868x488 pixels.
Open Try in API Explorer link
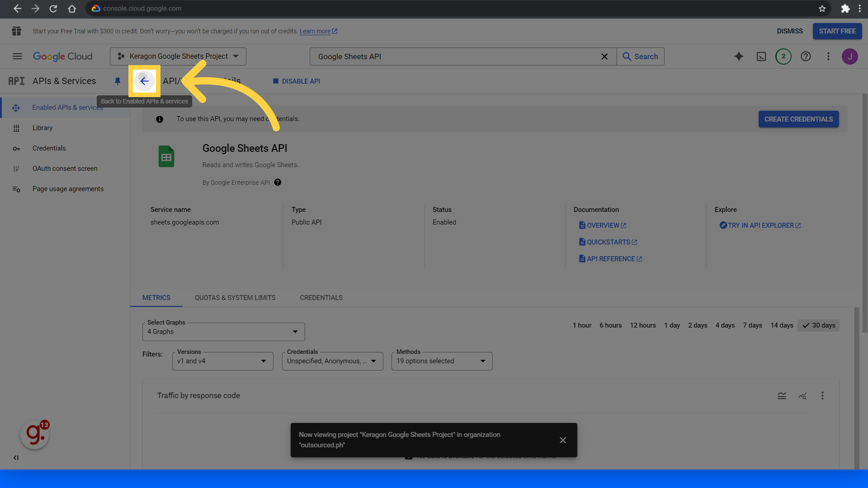760,225
